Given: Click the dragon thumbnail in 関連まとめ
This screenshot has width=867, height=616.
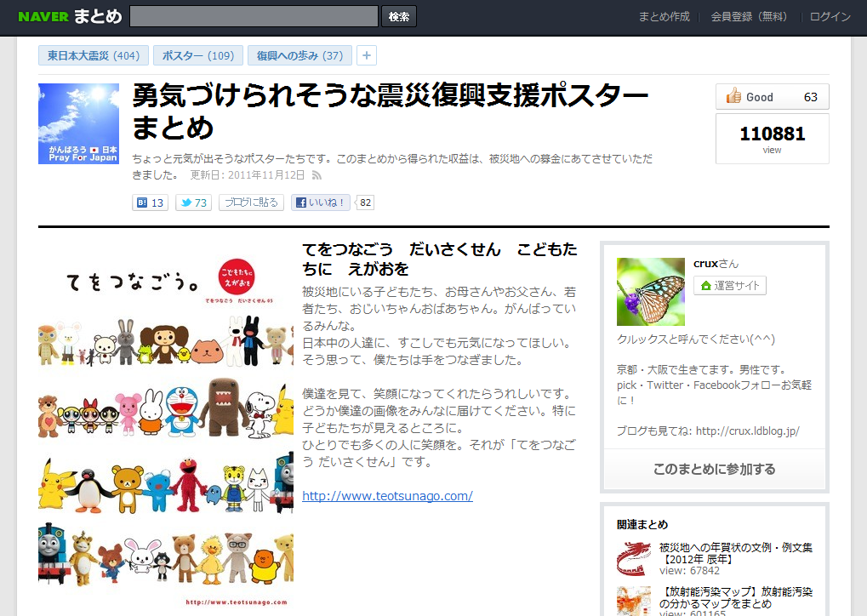Looking at the screenshot, I should point(634,558).
